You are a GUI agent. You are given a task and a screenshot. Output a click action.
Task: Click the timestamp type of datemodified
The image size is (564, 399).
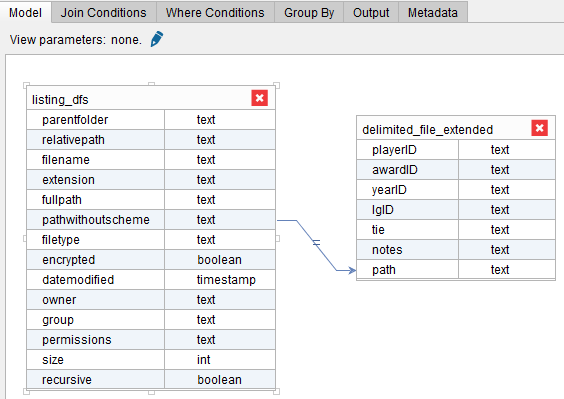(x=226, y=280)
